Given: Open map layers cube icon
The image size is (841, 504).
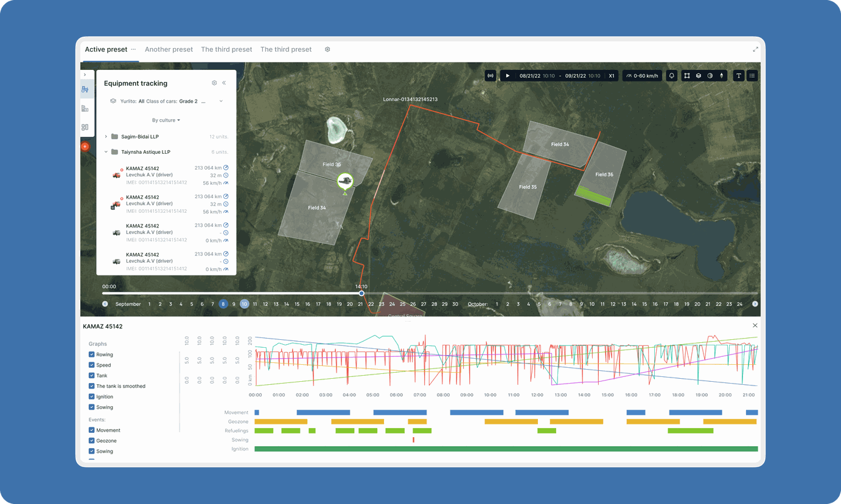Looking at the screenshot, I should click(x=699, y=76).
